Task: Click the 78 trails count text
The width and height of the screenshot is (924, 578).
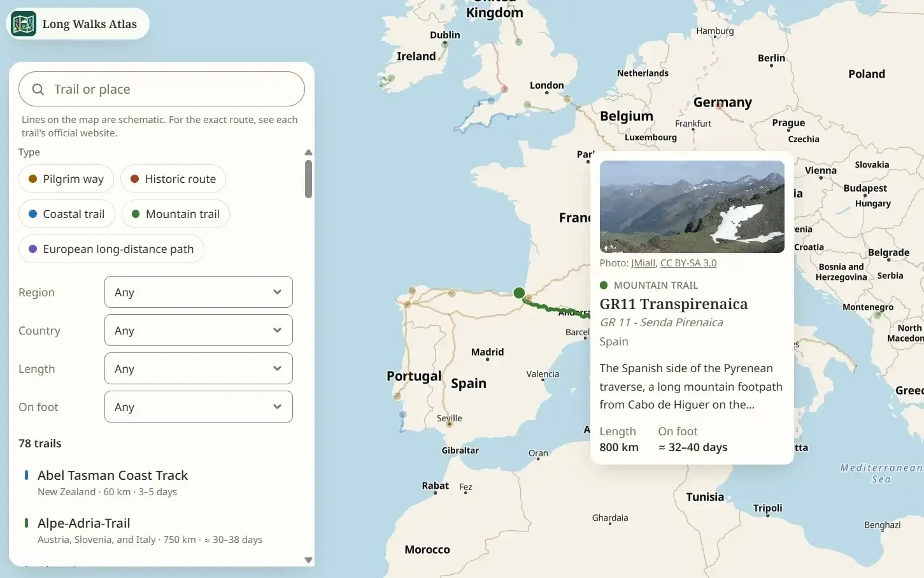Action: [x=40, y=444]
